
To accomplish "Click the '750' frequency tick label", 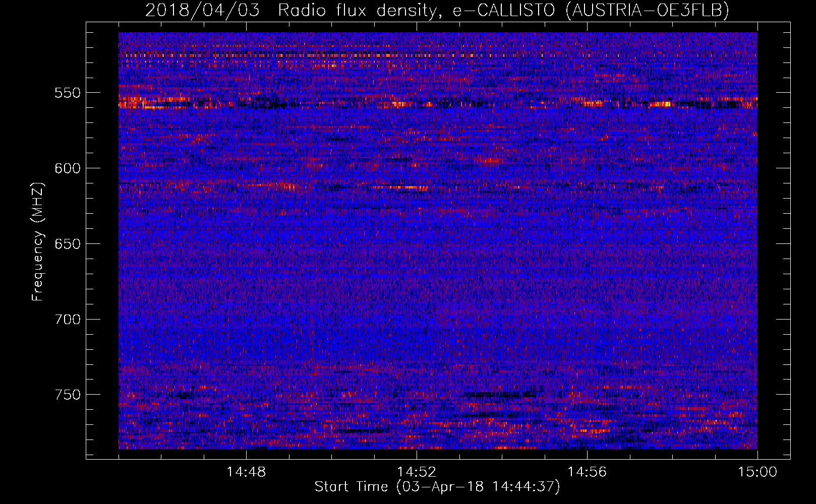I will coord(67,395).
